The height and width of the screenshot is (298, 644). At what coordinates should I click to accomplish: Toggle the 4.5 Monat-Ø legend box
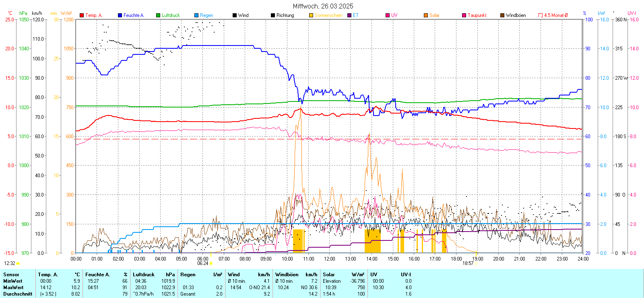click(x=541, y=15)
